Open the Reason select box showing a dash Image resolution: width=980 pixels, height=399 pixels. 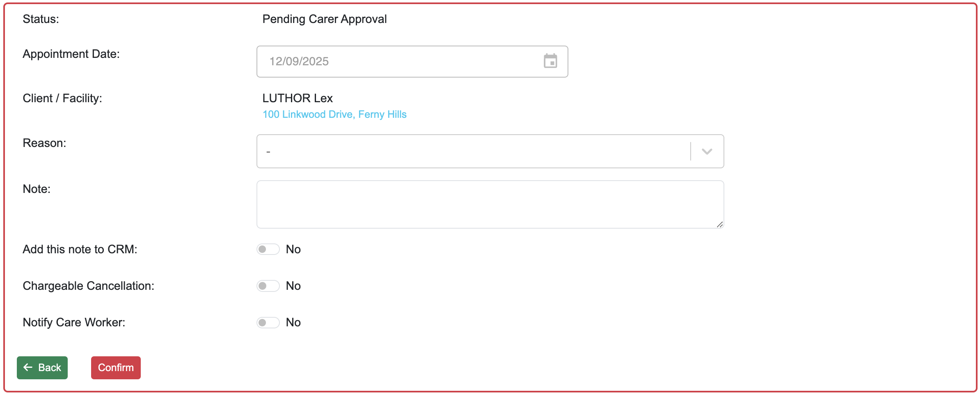472,151
